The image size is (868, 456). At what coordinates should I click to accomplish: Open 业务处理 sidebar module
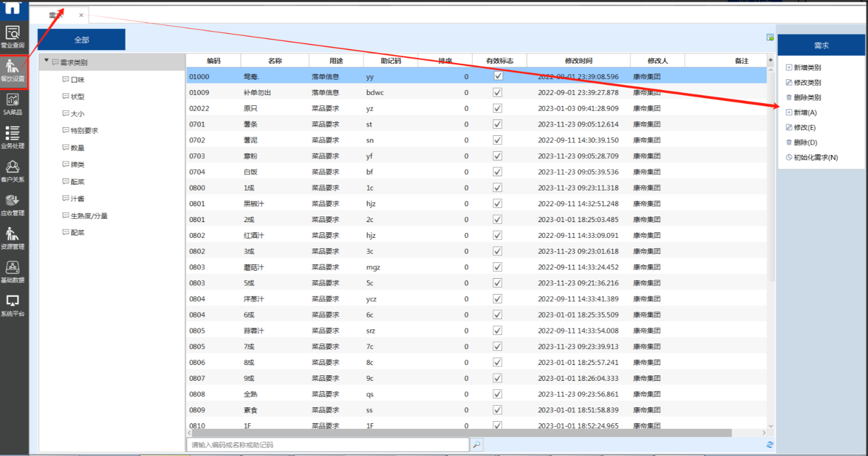(13, 137)
